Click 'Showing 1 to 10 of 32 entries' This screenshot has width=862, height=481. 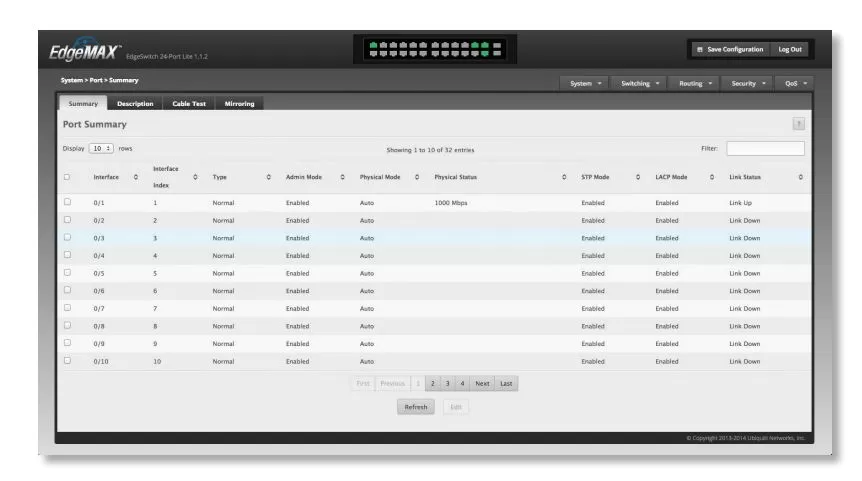(x=430, y=150)
